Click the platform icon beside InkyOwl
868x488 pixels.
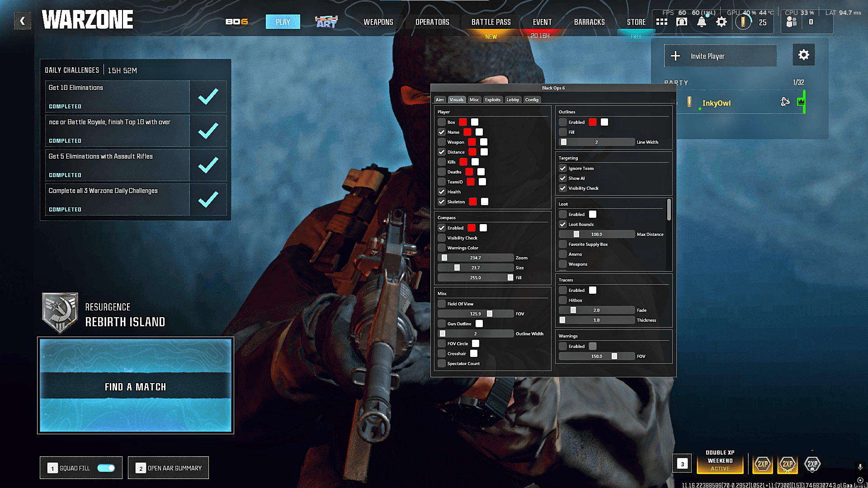[x=785, y=102]
